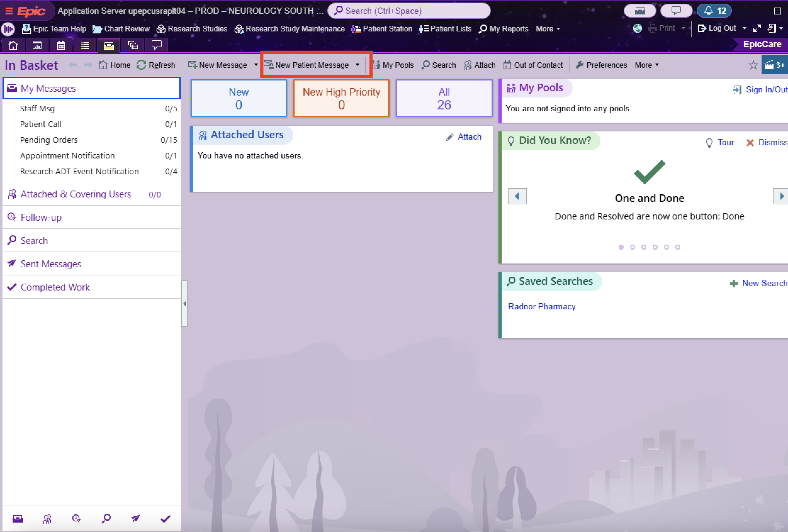Select Pending Orders folder
The width and height of the screenshot is (788, 532).
92,140
